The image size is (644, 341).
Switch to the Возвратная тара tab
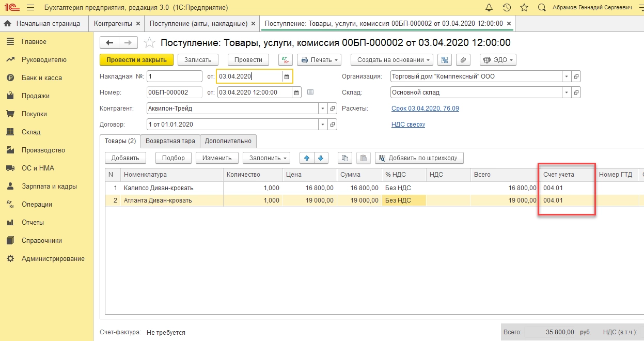[170, 141]
